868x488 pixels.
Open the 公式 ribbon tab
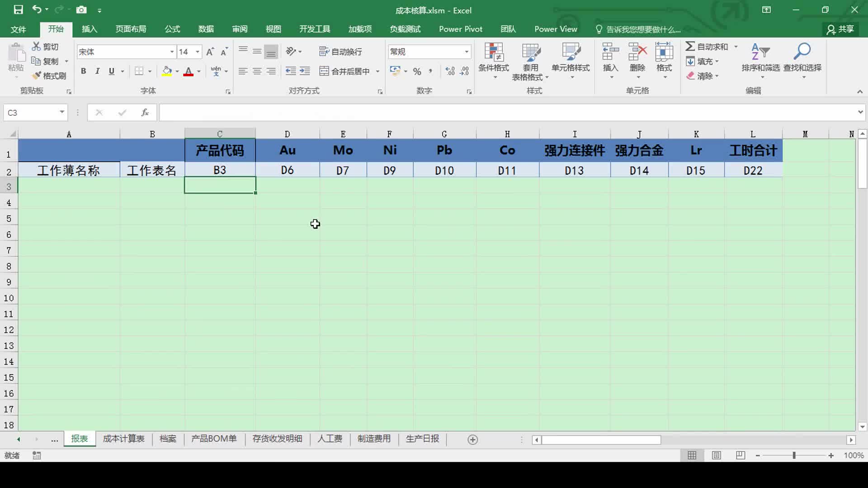[x=172, y=29]
